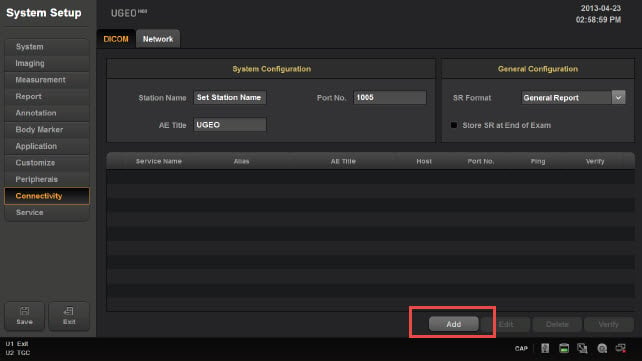Screen dimensions: 642x361
Task: Open Body Marker settings
Action: click(47, 129)
